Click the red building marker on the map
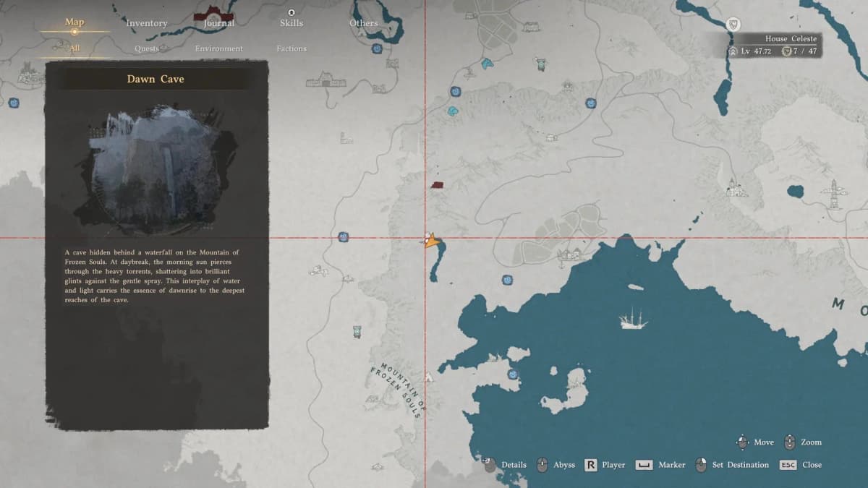Screen dimensions: 868x488 point(437,185)
